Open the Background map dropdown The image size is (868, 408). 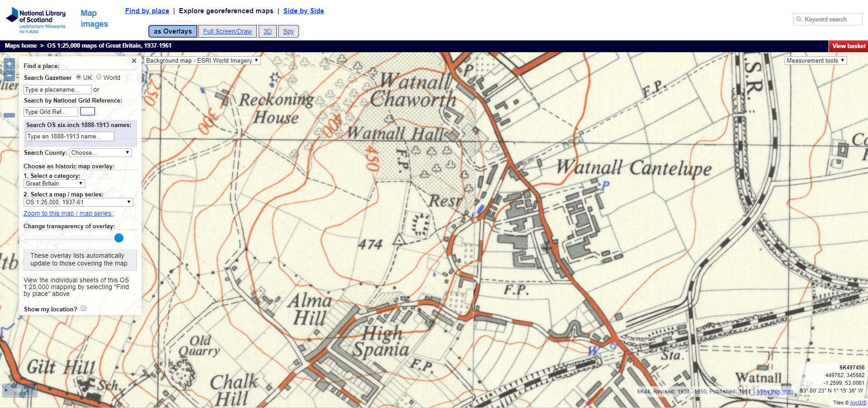(x=202, y=60)
